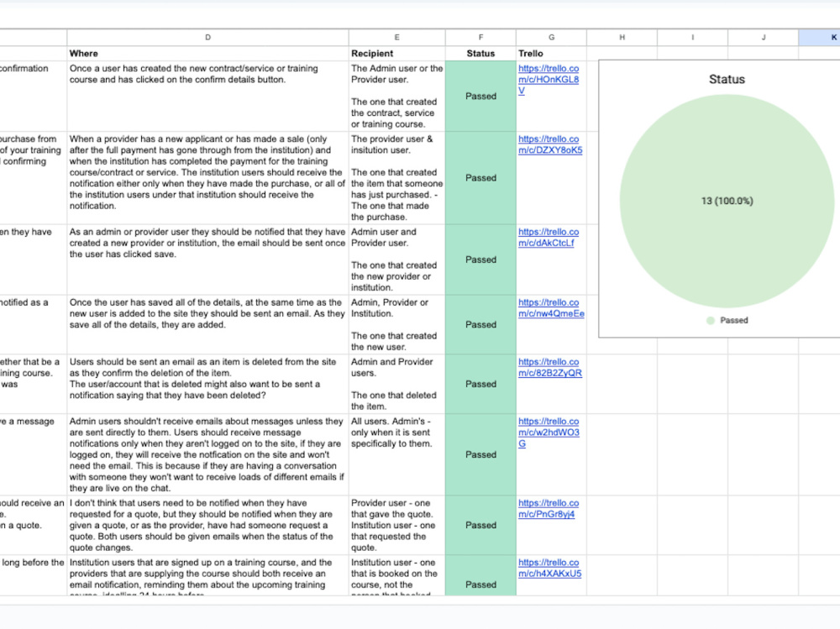
Task: Open Trello link ending h4XAKxU5
Action: click(x=549, y=568)
